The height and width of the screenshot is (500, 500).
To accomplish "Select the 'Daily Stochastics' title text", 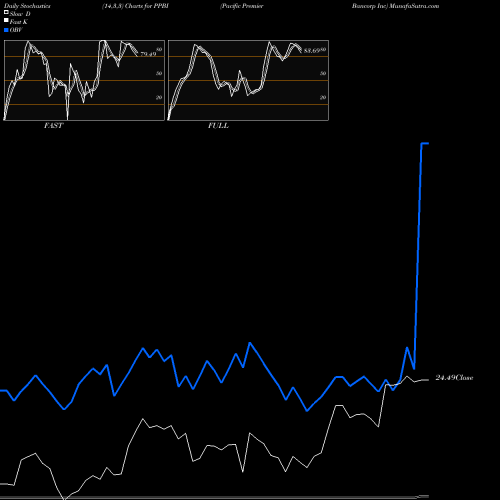I will [x=27, y=6].
